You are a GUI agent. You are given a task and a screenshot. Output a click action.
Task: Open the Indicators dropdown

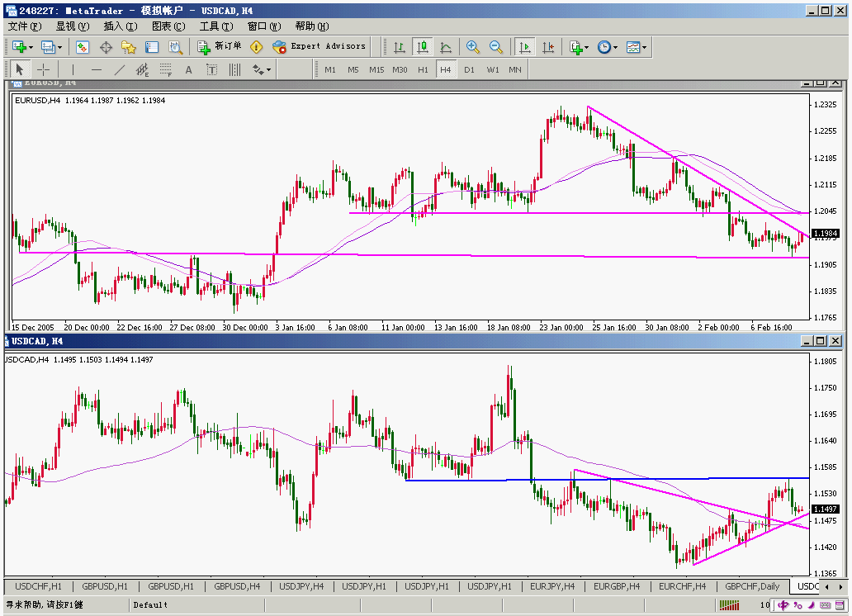(578, 47)
